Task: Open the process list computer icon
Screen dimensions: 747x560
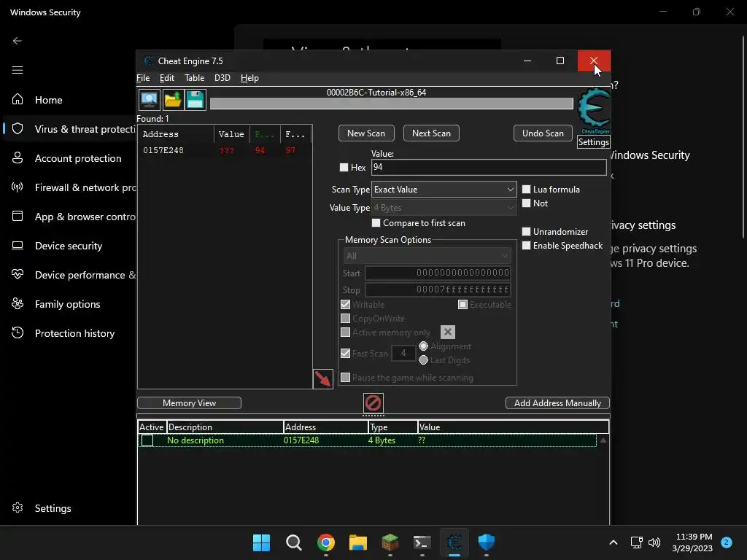Action: coord(149,100)
